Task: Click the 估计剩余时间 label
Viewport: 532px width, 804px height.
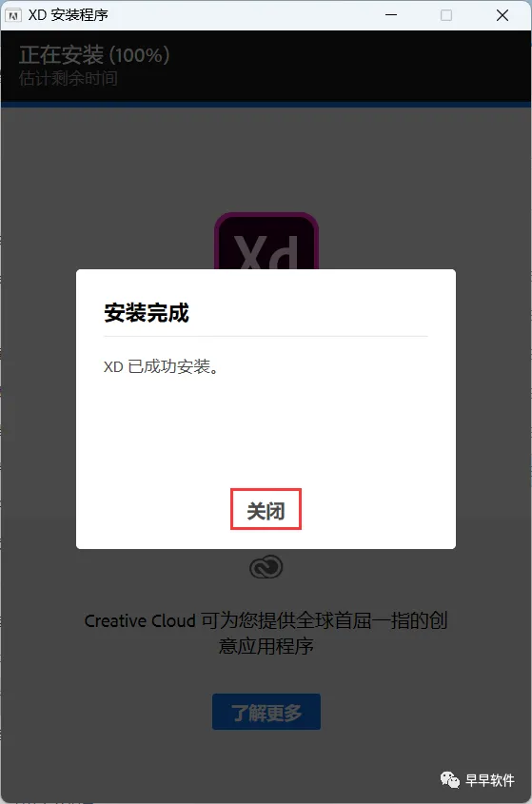Action: coord(69,78)
